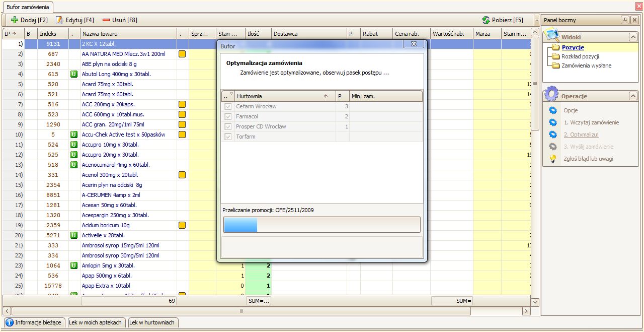This screenshot has height=332, width=644.
Task: Click the gear icon beside Opcje
Action: point(553,110)
